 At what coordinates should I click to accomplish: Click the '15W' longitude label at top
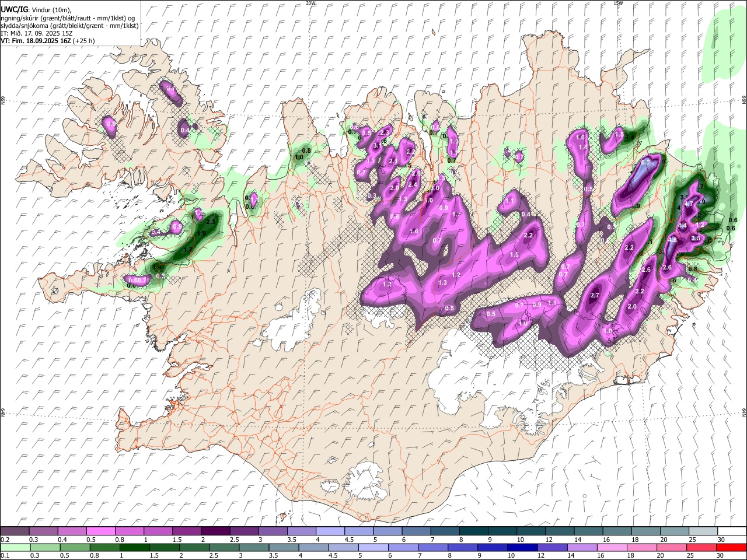617,3
